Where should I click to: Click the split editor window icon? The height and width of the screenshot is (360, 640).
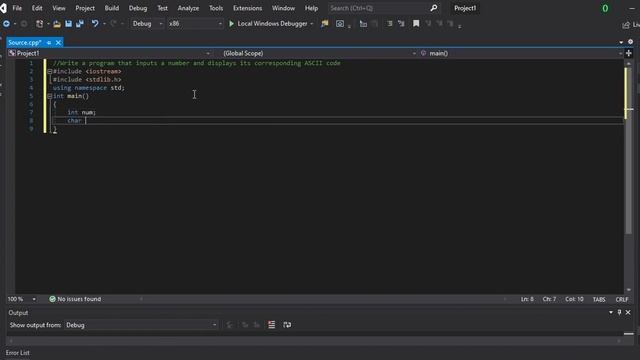[x=629, y=53]
